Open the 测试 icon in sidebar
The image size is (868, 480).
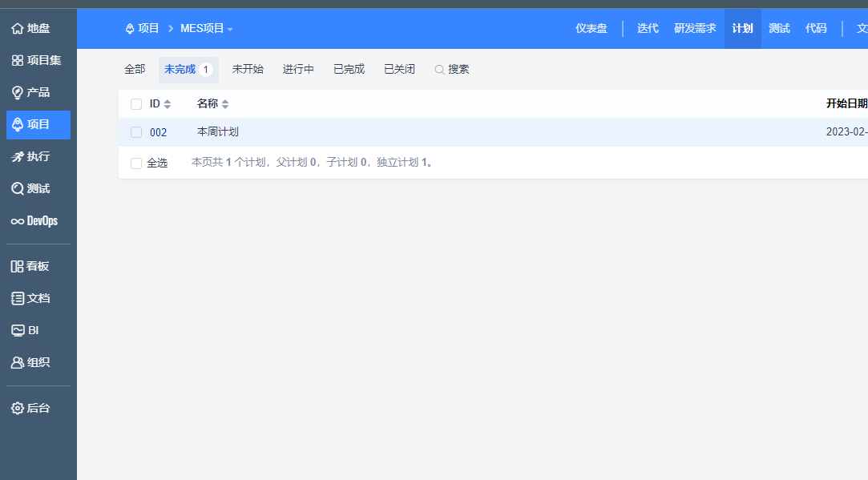tap(17, 189)
